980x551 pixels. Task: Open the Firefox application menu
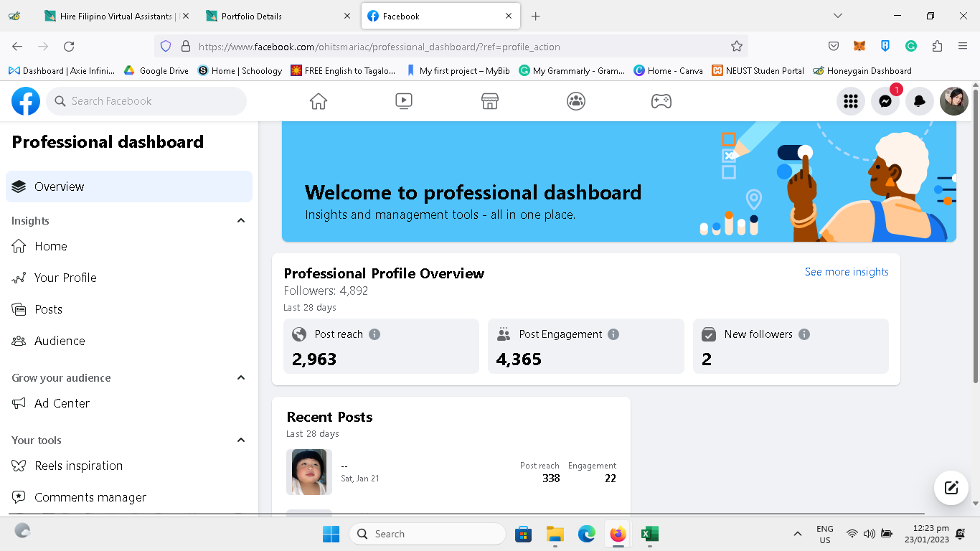click(x=963, y=47)
